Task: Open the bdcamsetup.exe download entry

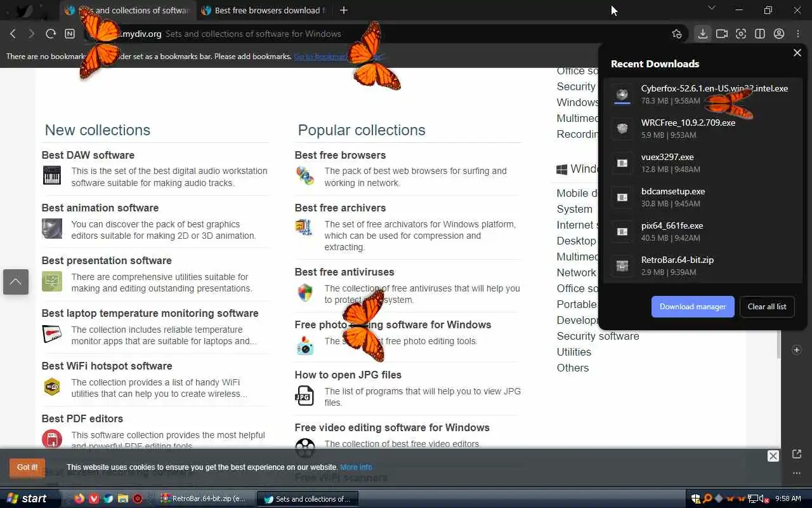Action: [703, 197]
